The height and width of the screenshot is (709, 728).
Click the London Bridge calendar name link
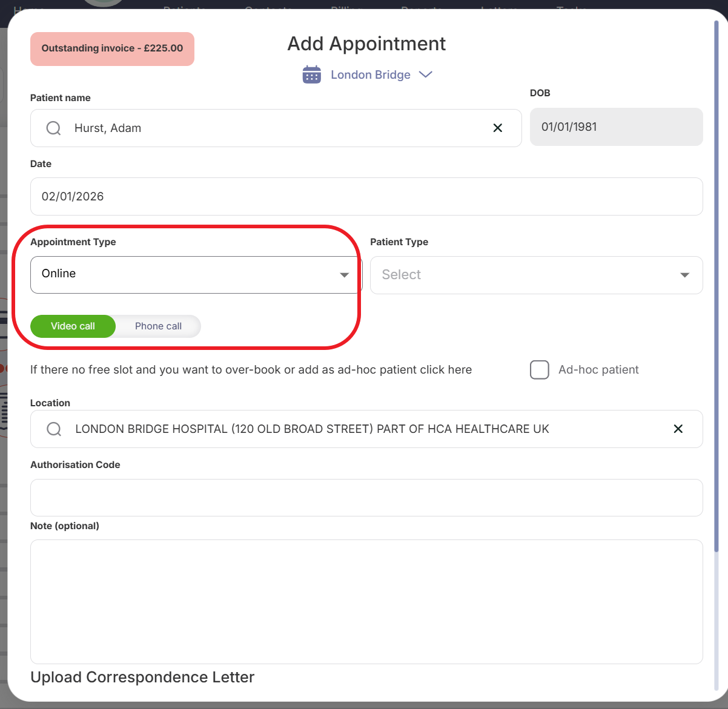(370, 74)
